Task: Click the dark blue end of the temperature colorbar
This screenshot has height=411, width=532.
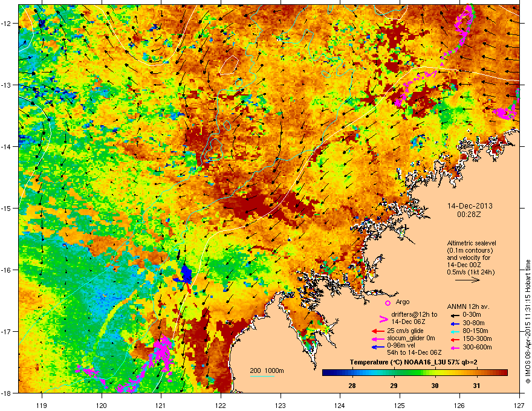Action: [x=326, y=373]
